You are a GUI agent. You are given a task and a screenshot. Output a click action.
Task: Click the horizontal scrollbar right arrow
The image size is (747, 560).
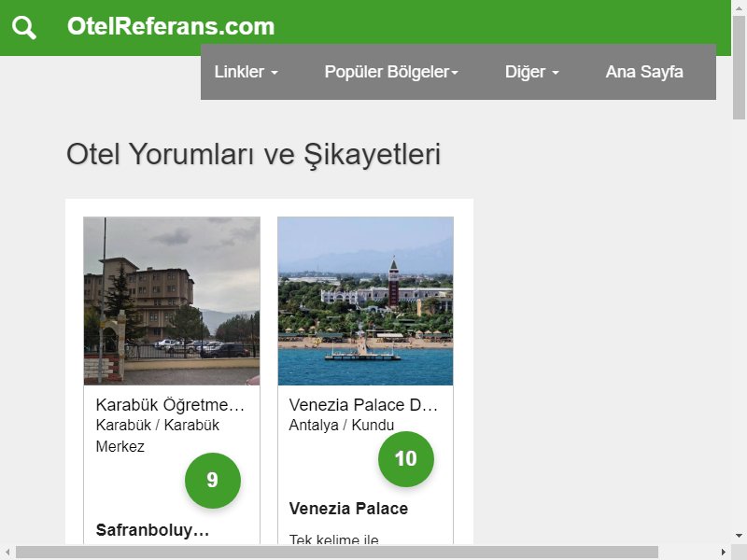click(723, 552)
